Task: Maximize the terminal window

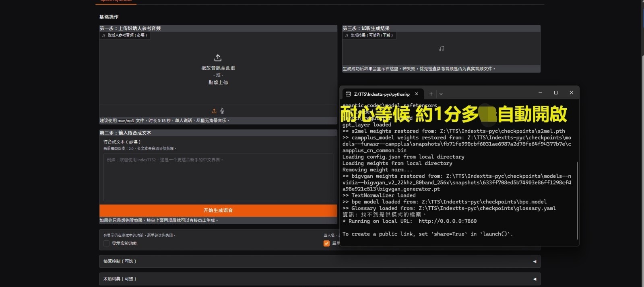Action: [x=556, y=93]
